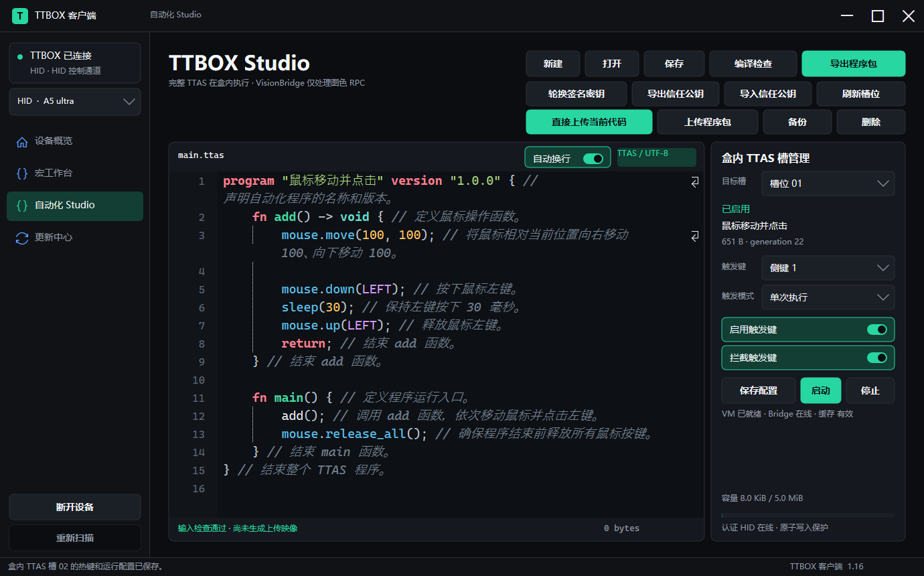924x576 pixels.
Task: Click the text 651 B · generation 22
Action: coord(763,241)
